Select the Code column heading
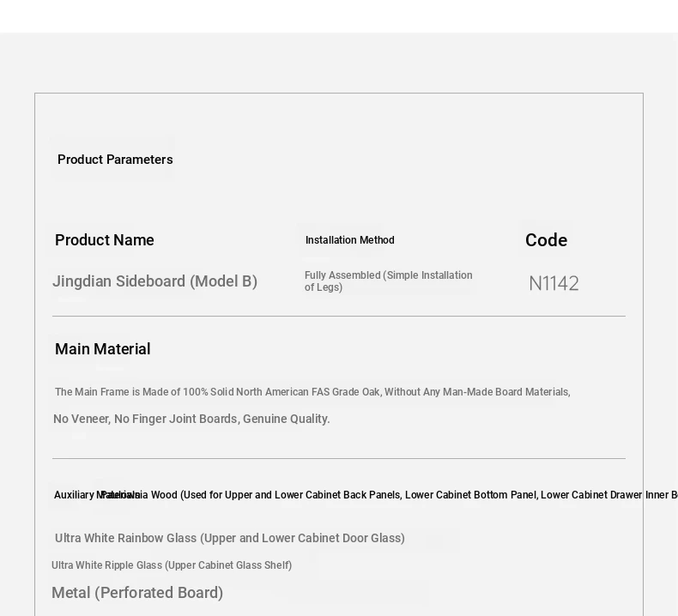The image size is (678, 616). coord(546,240)
